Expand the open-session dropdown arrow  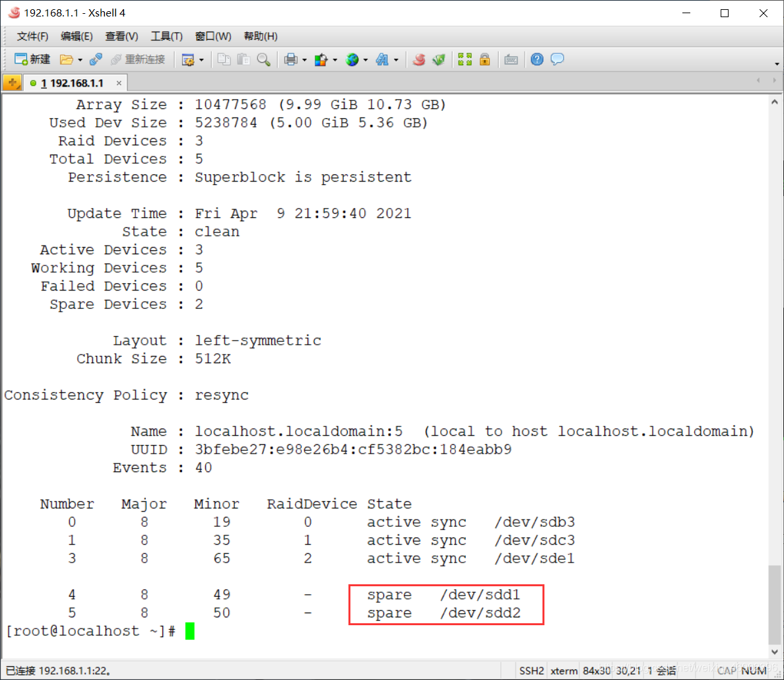(x=80, y=60)
